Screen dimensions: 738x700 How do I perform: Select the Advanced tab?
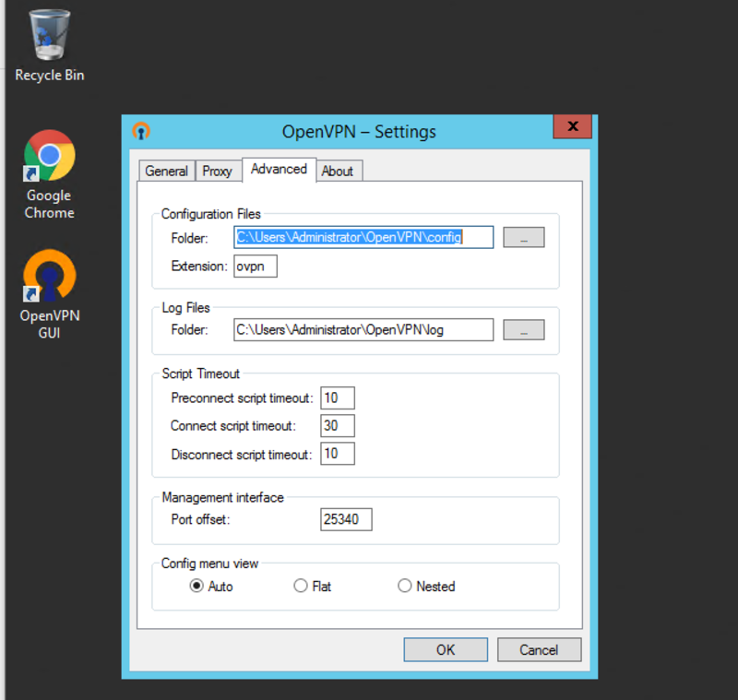279,170
